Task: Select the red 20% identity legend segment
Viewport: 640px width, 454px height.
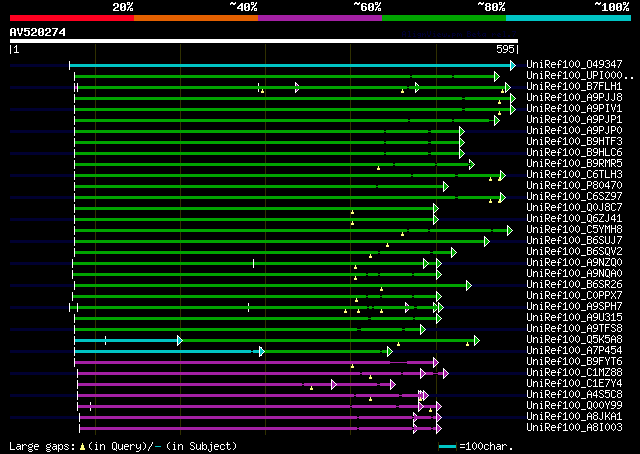Action: pyautogui.click(x=72, y=18)
